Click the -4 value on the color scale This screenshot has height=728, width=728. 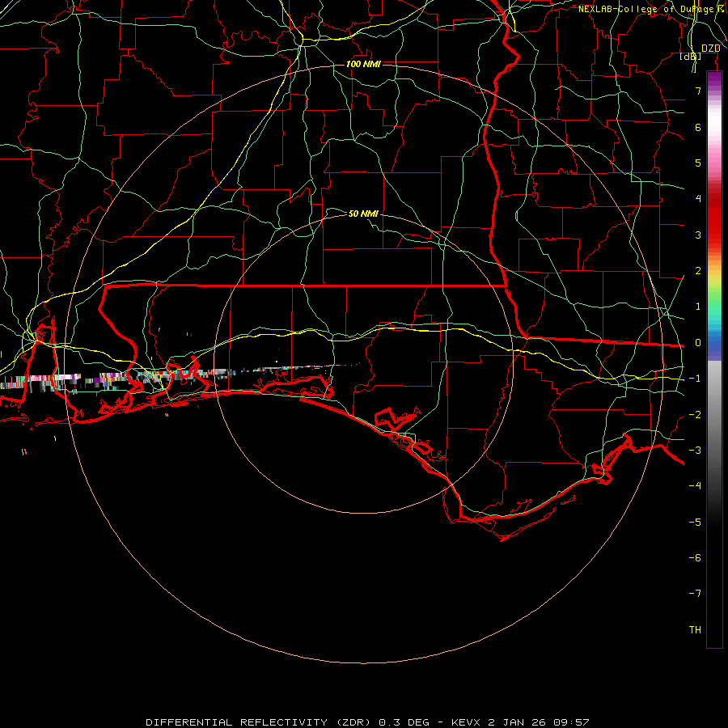tap(695, 486)
